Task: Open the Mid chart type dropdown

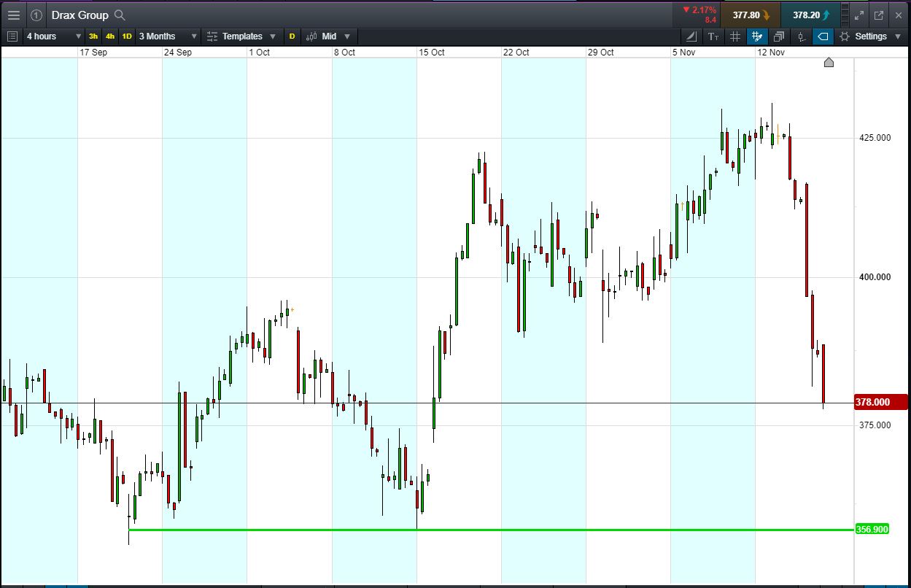Action: tap(329, 36)
